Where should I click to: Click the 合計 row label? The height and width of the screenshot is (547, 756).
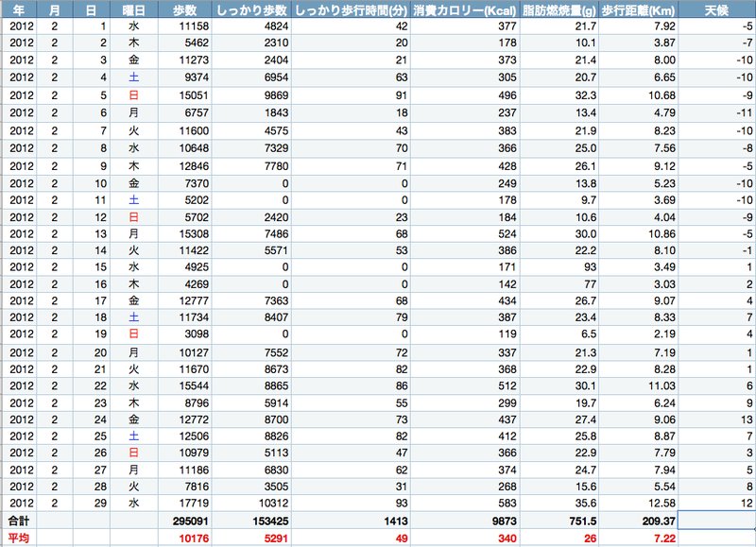[18, 520]
